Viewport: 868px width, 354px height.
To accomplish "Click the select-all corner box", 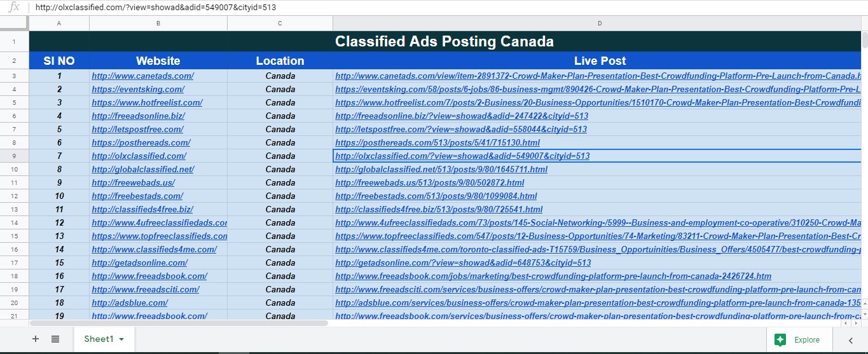I will click(x=14, y=24).
